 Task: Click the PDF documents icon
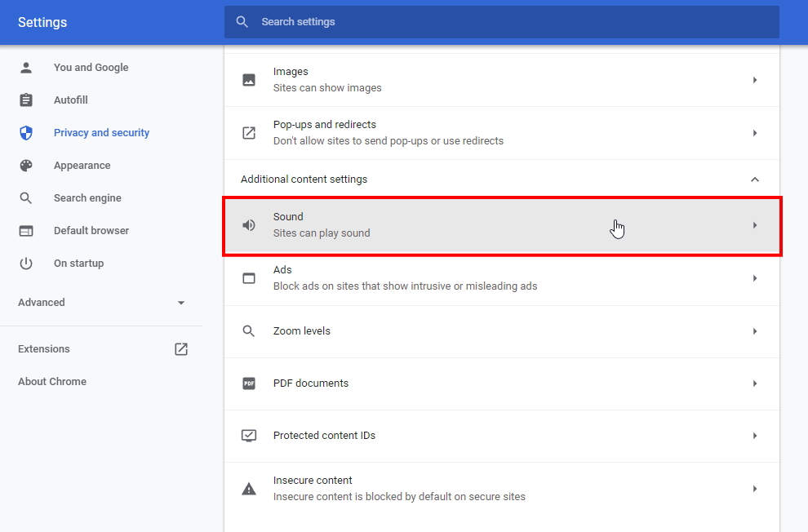[249, 383]
